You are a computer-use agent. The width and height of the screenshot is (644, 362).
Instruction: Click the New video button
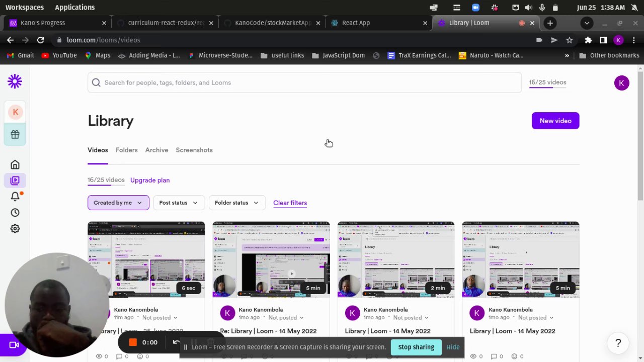555,121
